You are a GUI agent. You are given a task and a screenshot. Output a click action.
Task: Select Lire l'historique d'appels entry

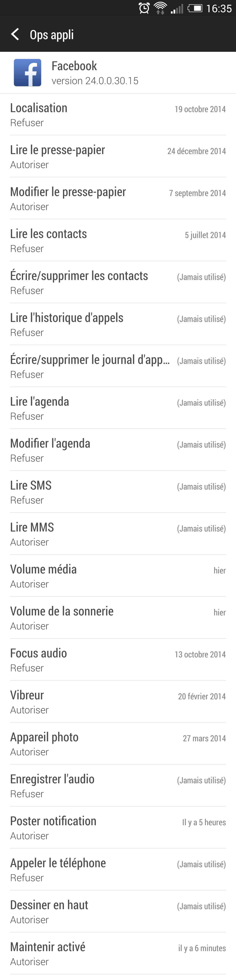118,324
